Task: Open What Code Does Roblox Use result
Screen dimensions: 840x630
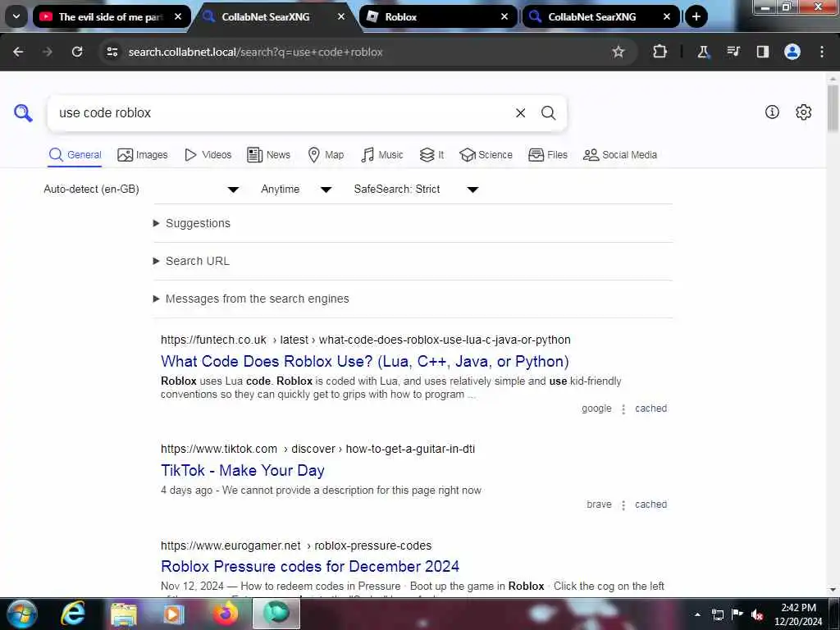Action: click(365, 362)
